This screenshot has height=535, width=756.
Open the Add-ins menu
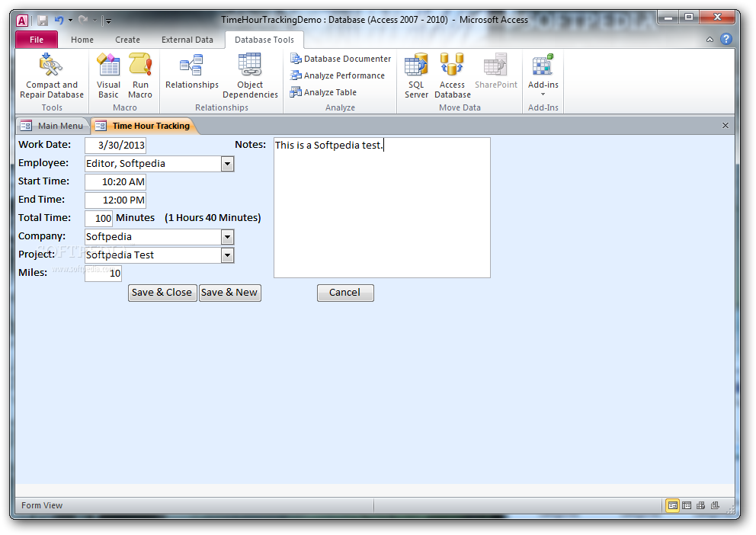coord(543,75)
